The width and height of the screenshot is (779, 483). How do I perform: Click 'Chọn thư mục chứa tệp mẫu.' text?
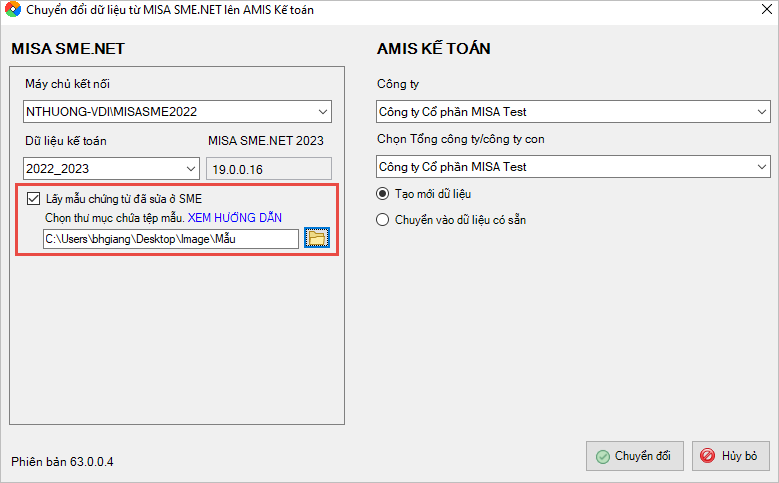pyautogui.click(x=115, y=218)
